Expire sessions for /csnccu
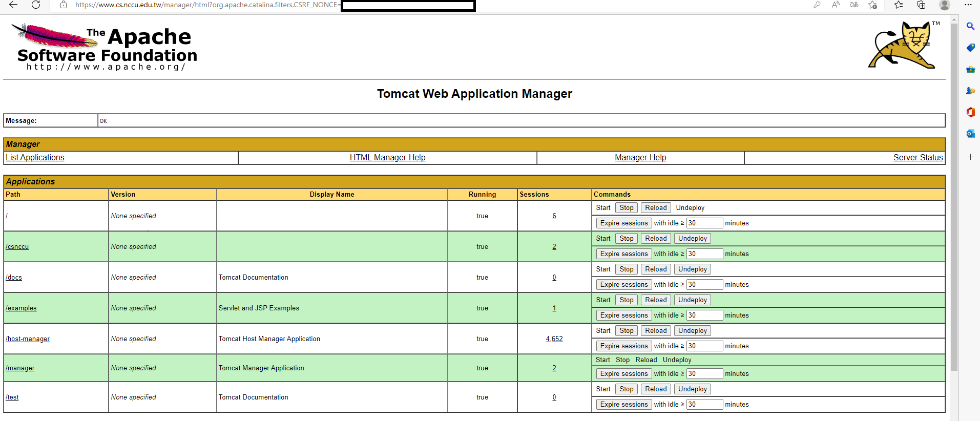 (x=624, y=254)
